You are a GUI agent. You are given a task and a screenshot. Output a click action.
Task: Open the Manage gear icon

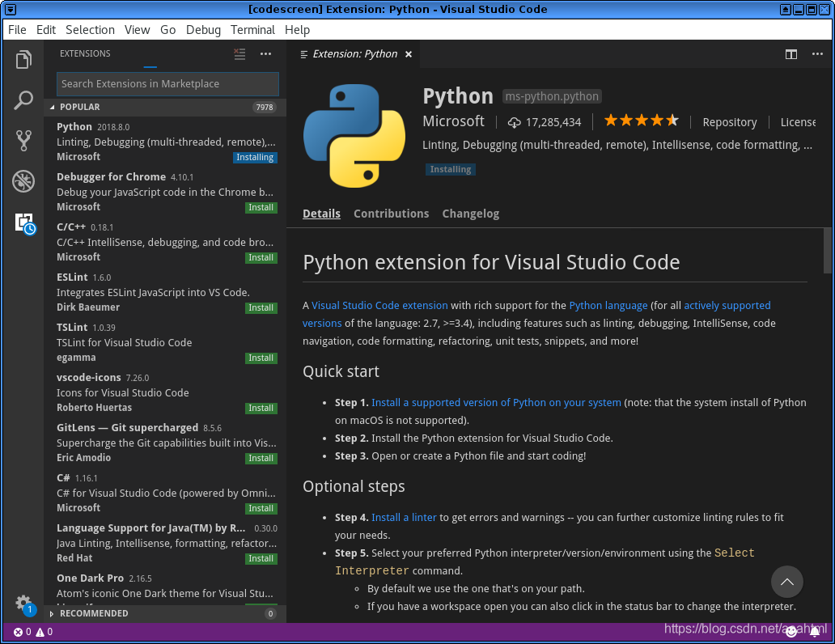tap(23, 604)
